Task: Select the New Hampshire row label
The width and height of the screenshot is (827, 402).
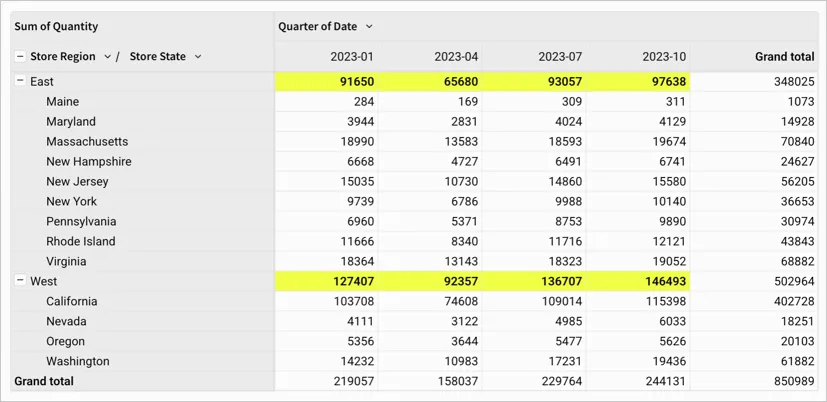Action: point(89,161)
